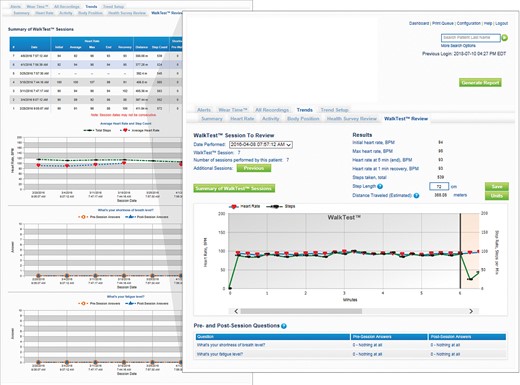This screenshot has height=385, width=520.
Task: Select the WalkTest Review sub-tab
Action: coord(406,119)
